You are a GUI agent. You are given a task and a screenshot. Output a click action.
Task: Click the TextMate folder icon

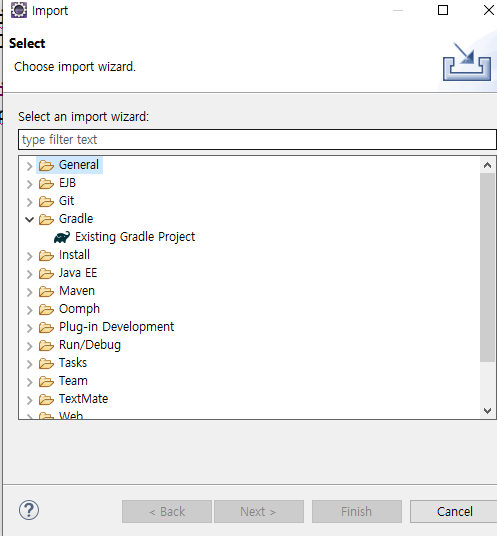click(46, 399)
